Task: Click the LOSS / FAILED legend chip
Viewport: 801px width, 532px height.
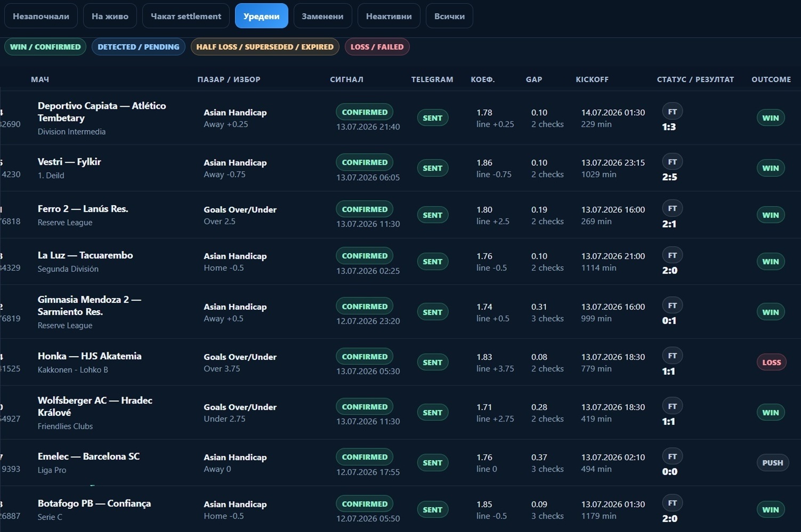Action: pyautogui.click(x=377, y=47)
